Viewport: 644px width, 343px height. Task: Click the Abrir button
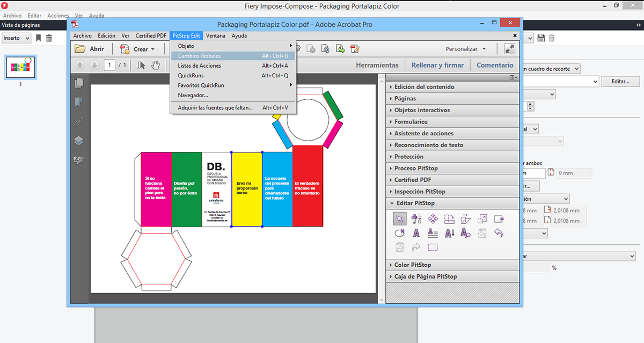[x=90, y=49]
